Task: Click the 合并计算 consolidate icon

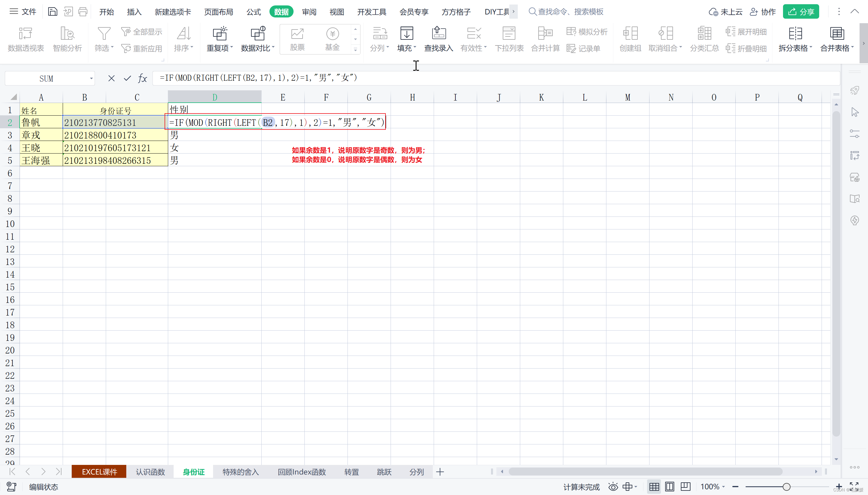Action: click(x=546, y=34)
